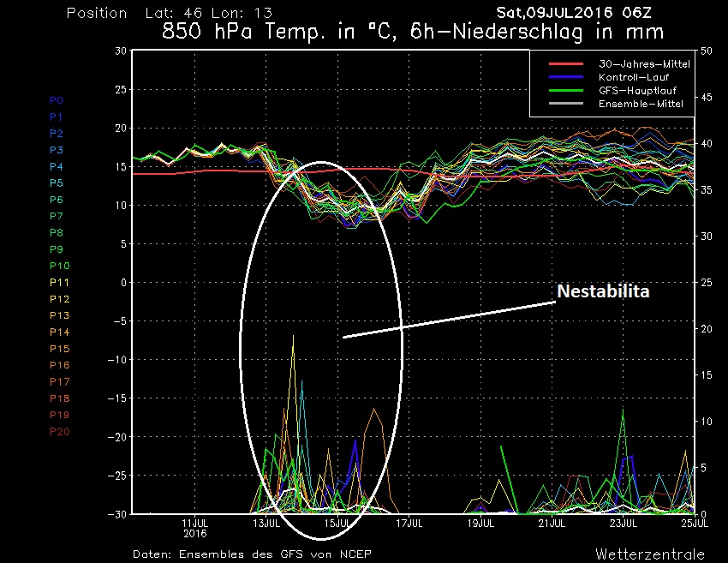
Task: Click the -30 value on temperature axis
Action: coord(117,514)
